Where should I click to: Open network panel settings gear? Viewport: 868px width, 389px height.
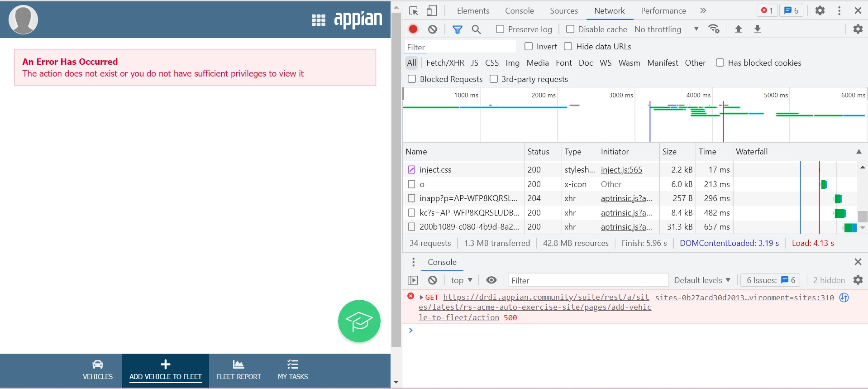click(858, 29)
